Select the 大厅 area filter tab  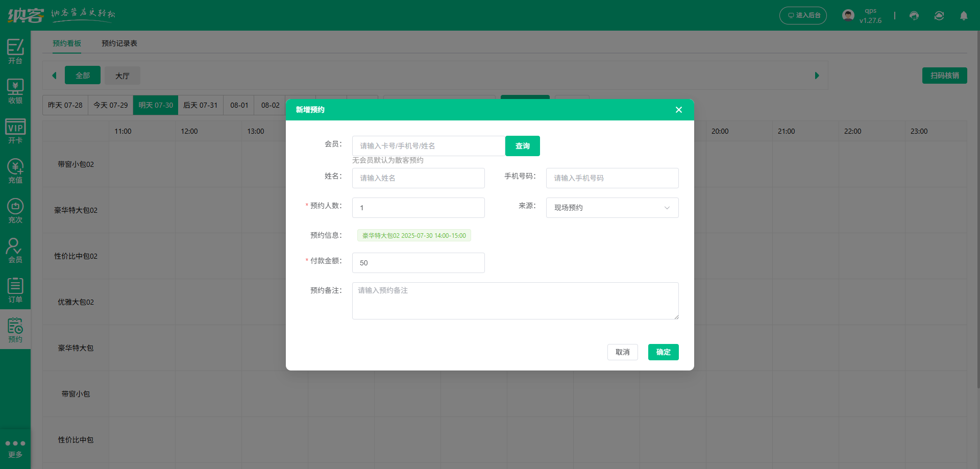[122, 75]
